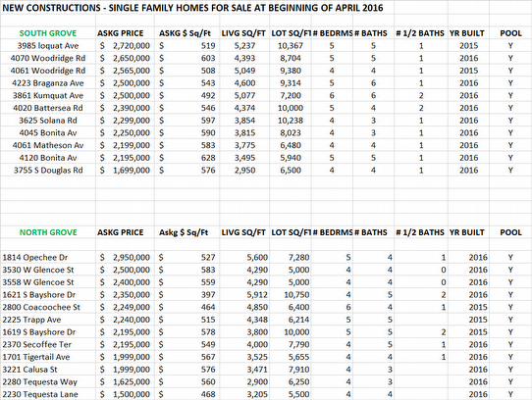Select the SOUTH GROVE header cell
This screenshot has width=532, height=400.
tap(48, 33)
